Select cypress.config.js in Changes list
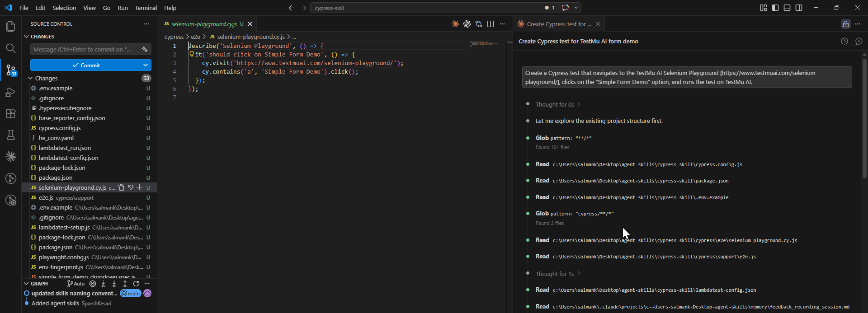The image size is (868, 313). 60,128
